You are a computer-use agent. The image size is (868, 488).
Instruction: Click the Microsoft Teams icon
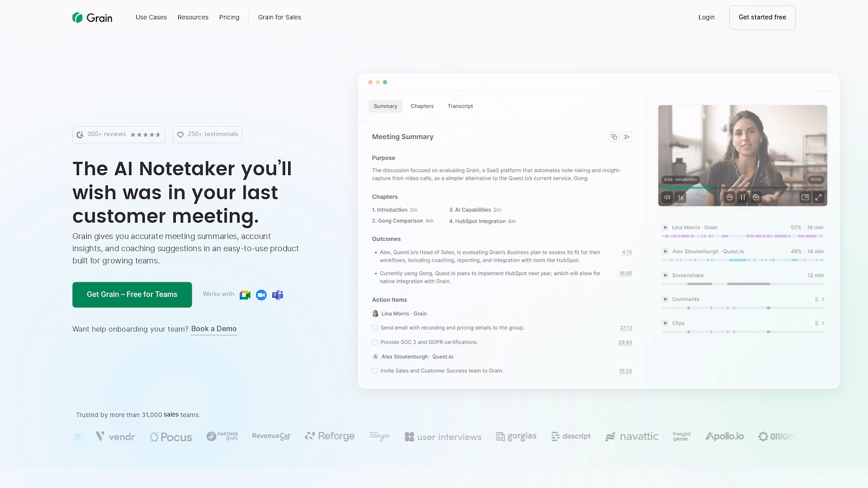click(x=278, y=295)
